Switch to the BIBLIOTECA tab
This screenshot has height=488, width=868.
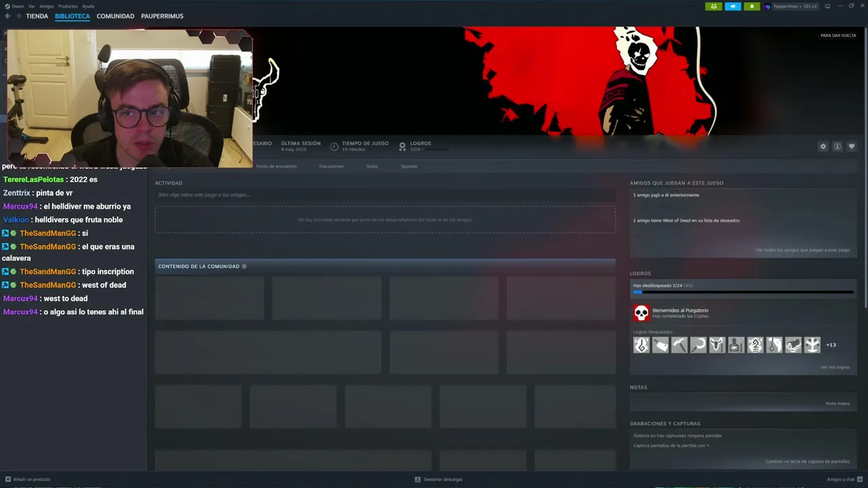pos(73,16)
